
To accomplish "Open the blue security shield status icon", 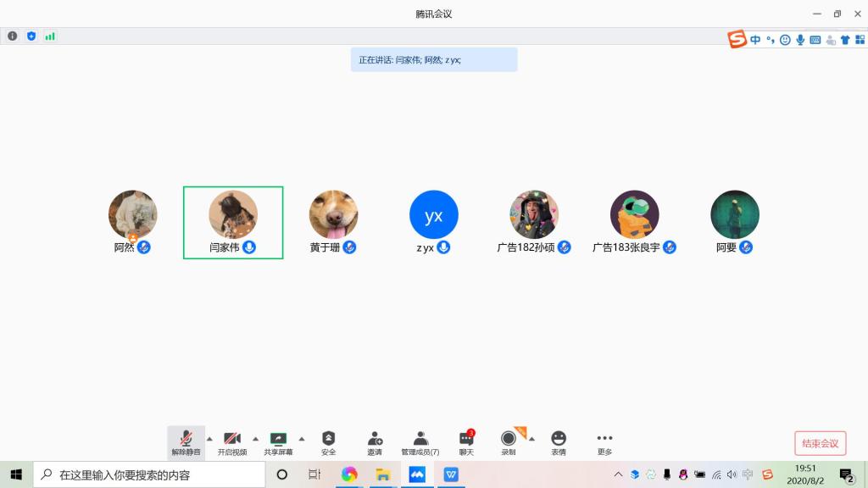I will (31, 36).
